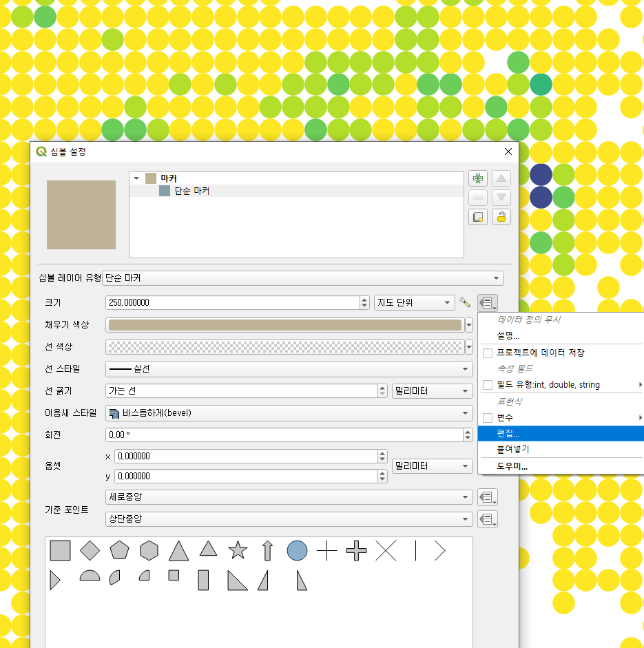Select the semicircle marker shape
The width and height of the screenshot is (644, 648).
pyautogui.click(x=90, y=575)
